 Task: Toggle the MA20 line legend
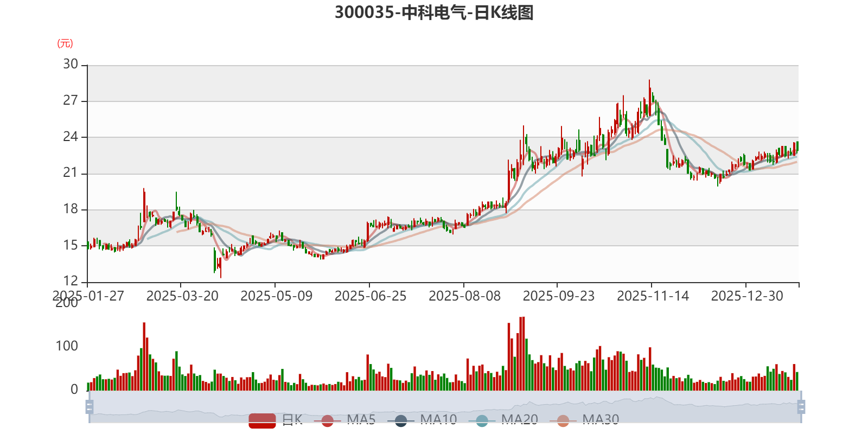(x=504, y=420)
